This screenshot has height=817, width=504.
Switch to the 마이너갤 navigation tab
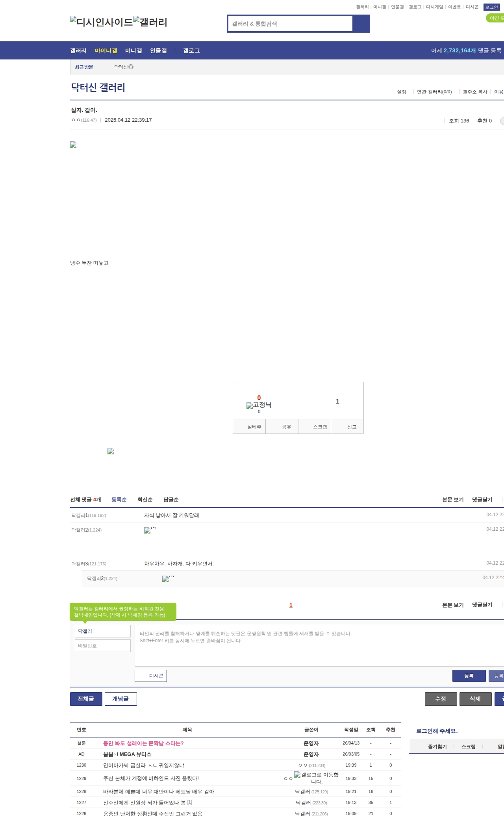tap(106, 51)
